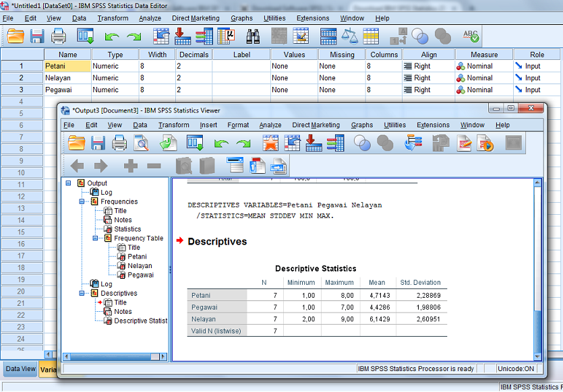Click Petani Std. Deviation 2,28869

click(428, 295)
